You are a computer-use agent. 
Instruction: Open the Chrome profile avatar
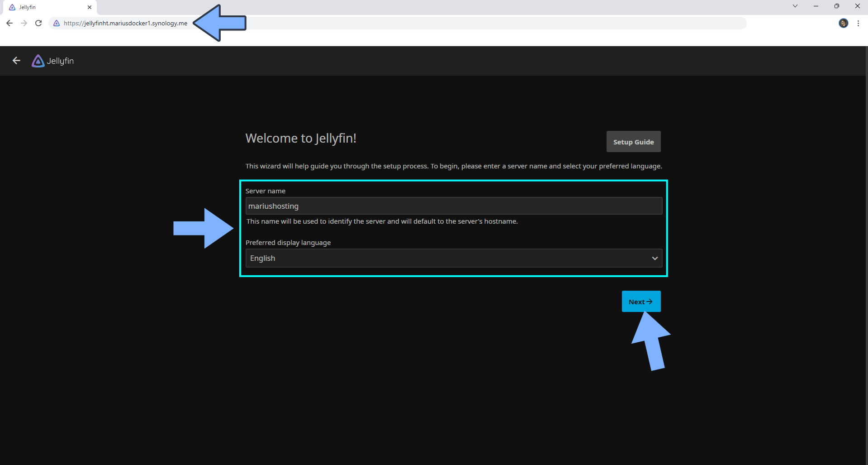coord(843,23)
